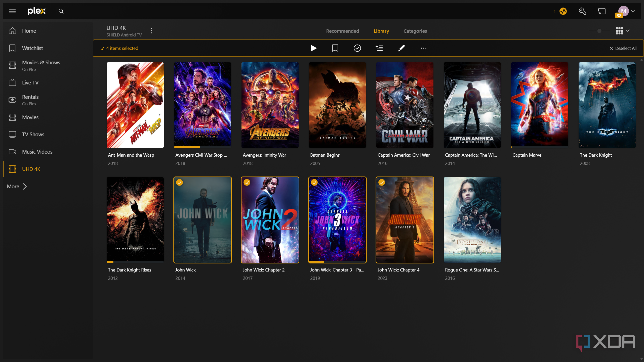Mark selected items as watched
This screenshot has width=644, height=362.
[357, 48]
